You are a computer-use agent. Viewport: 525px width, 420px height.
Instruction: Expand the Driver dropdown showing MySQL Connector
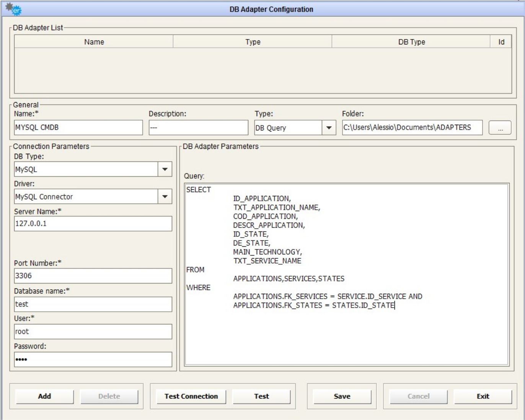pyautogui.click(x=165, y=197)
